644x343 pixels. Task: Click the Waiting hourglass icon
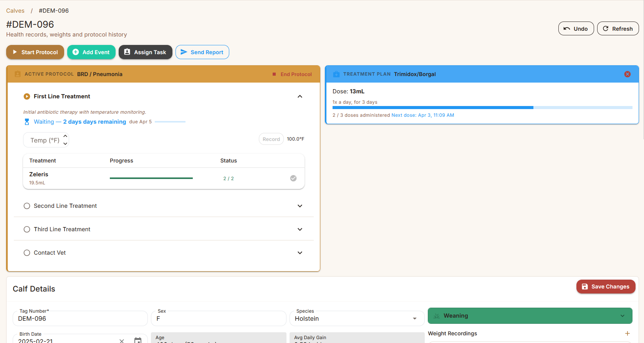[27, 122]
